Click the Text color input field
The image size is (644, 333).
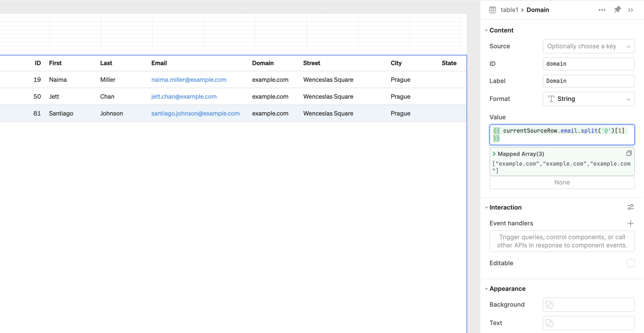589,323
